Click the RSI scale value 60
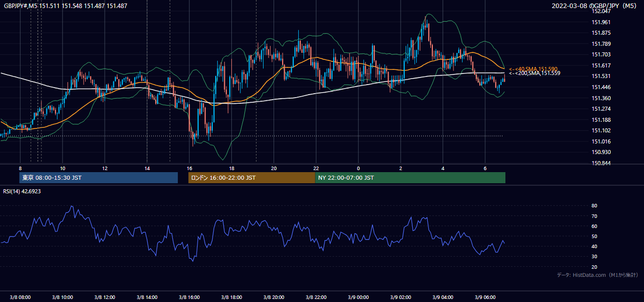Viewport: 644px width, 302px height. tap(594, 226)
